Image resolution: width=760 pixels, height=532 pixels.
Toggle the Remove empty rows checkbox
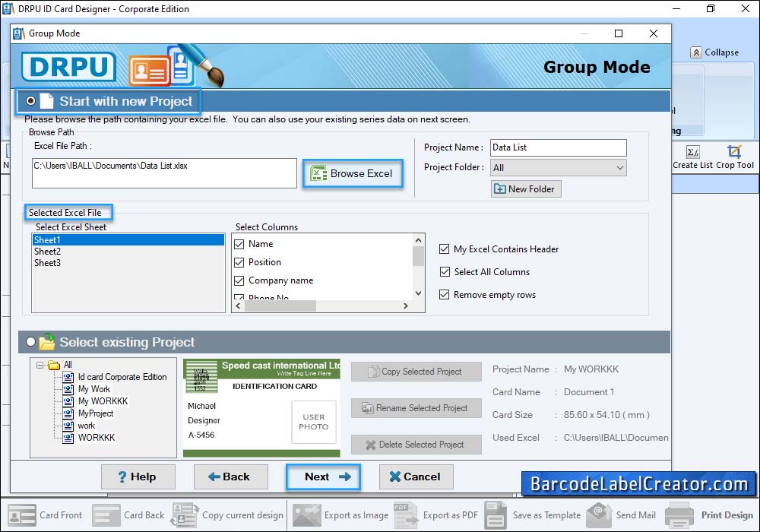click(444, 295)
